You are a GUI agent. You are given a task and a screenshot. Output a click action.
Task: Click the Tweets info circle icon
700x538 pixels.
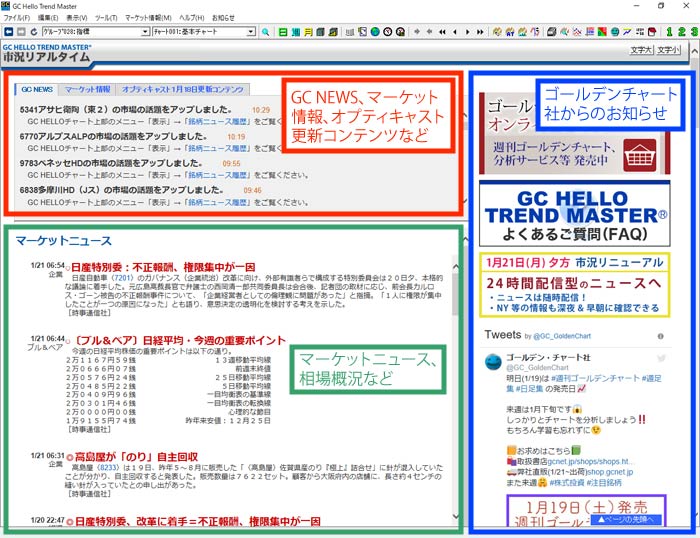point(660,336)
